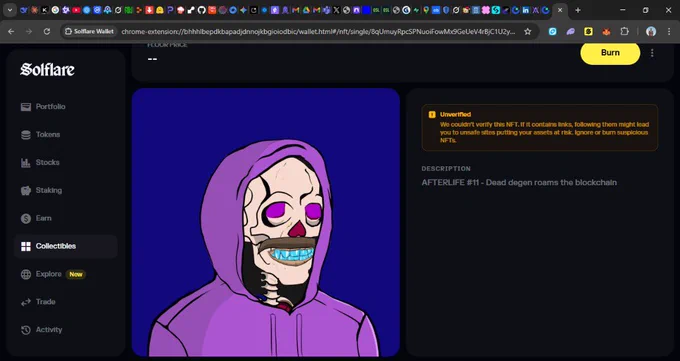Switch to the GitHub tab
This screenshot has width=680, height=361.
coord(202,10)
